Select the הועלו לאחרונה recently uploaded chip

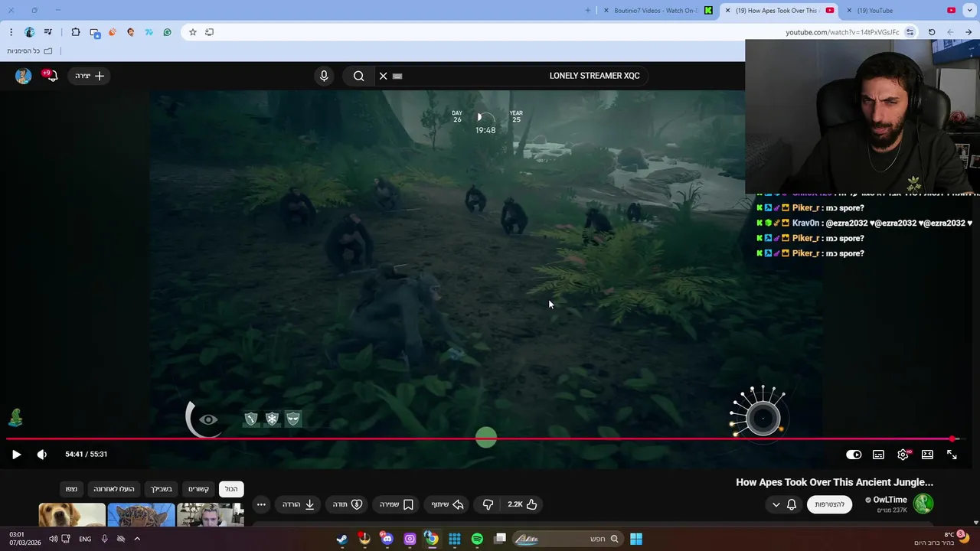tap(114, 489)
